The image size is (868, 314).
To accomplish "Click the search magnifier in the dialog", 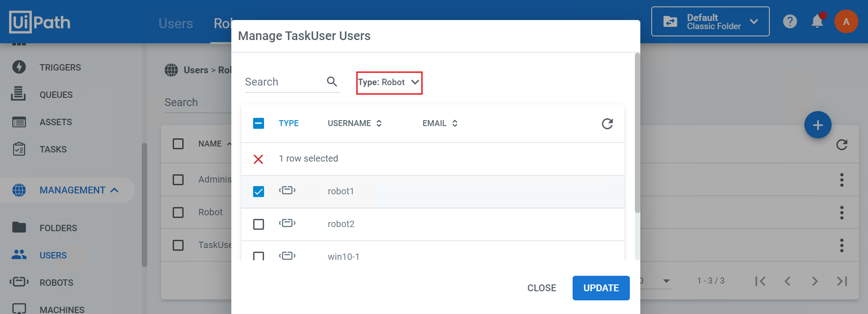I will tap(332, 81).
